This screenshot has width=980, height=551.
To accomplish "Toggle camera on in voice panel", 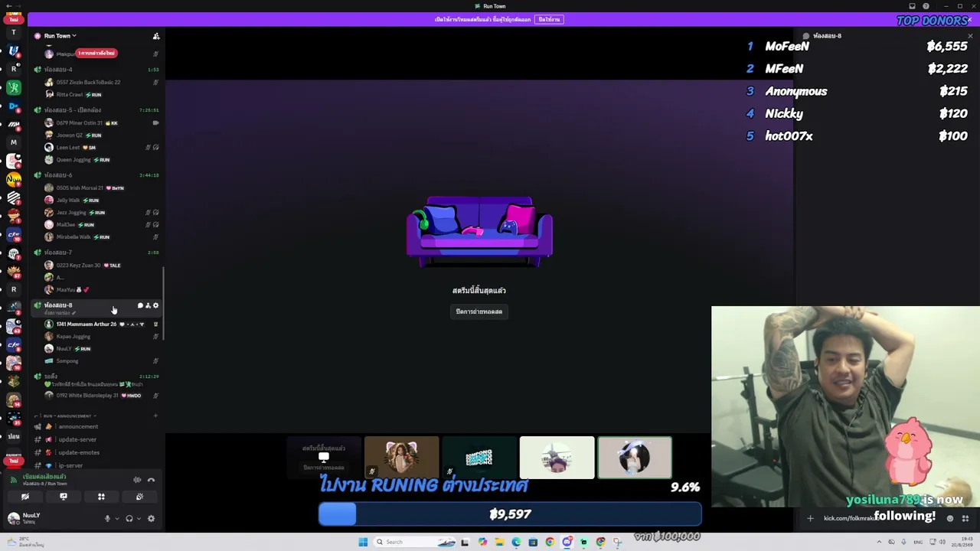I will [25, 497].
